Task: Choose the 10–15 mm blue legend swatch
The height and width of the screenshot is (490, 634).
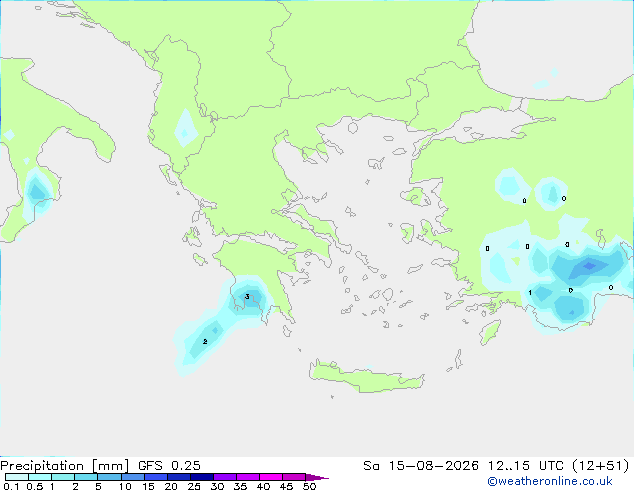Action: pos(132,477)
